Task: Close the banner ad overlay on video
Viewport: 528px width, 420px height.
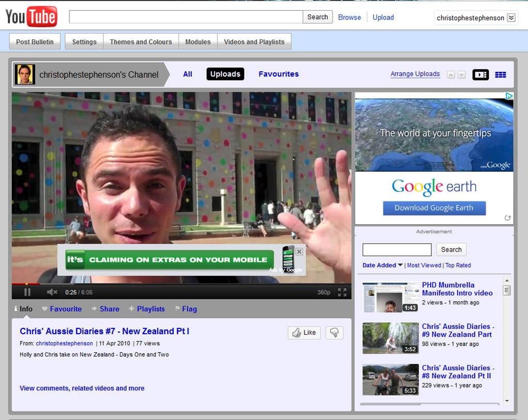Action: (x=299, y=251)
